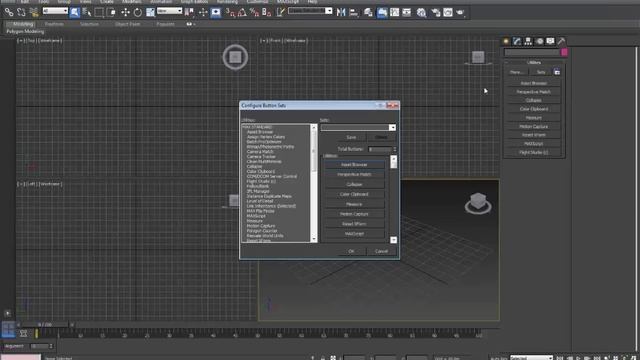Click Delete in Configure Button Sets
This screenshot has height=360, width=640.
point(381,137)
